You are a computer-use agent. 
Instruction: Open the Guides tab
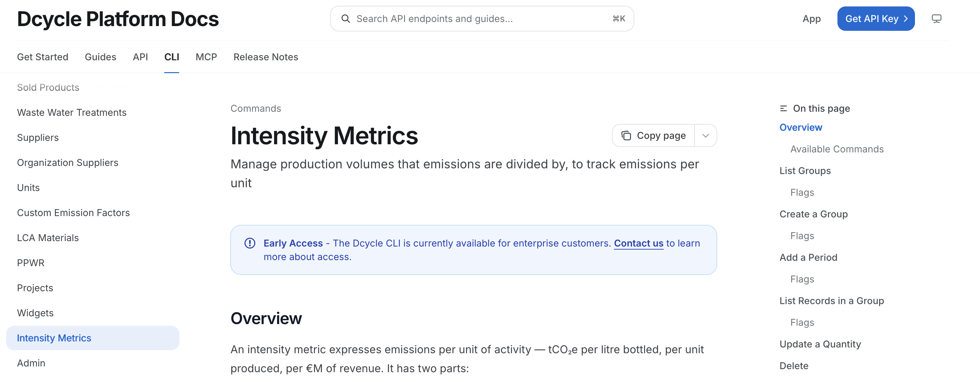101,57
